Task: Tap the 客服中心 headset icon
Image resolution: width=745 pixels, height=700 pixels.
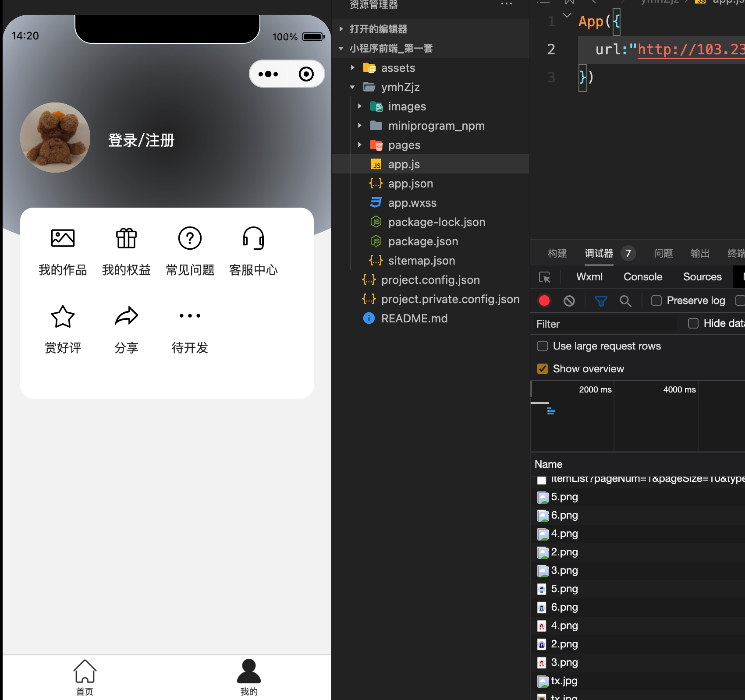Action: tap(253, 238)
